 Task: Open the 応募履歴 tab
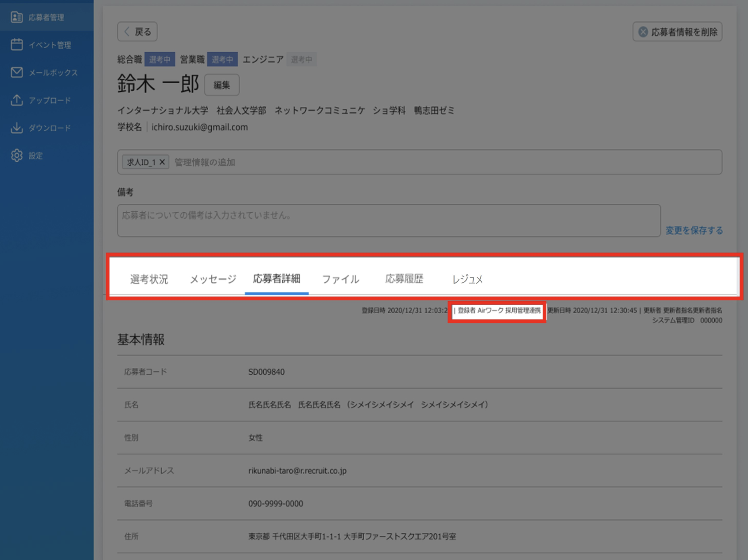(404, 279)
